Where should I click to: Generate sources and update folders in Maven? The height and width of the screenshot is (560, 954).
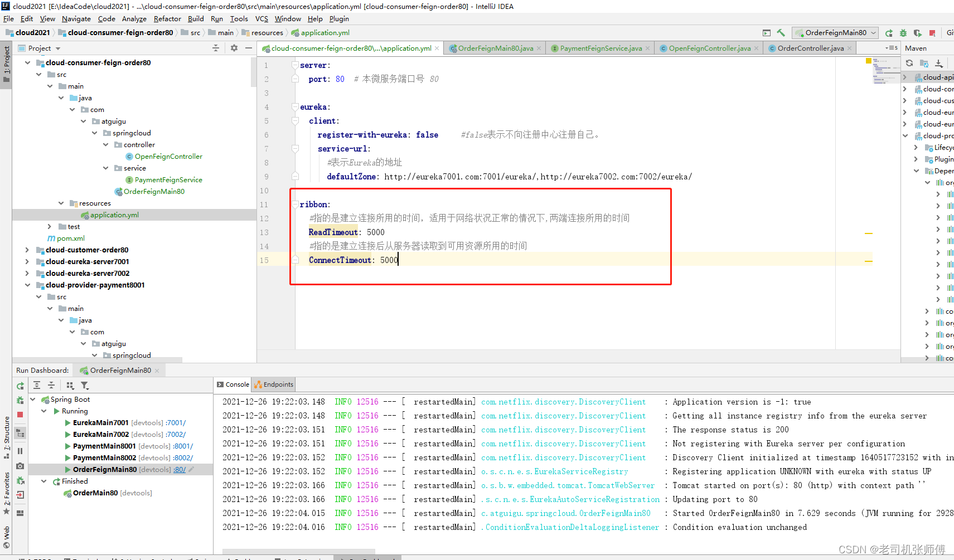[x=924, y=63]
